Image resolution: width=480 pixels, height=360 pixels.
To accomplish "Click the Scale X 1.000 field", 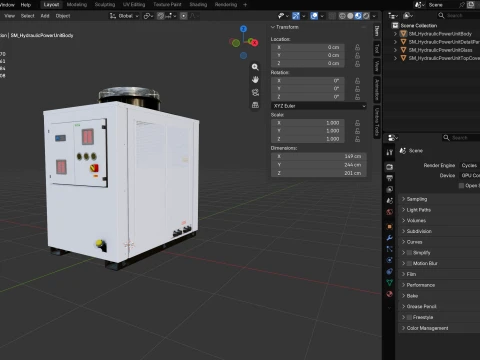I will 308,123.
